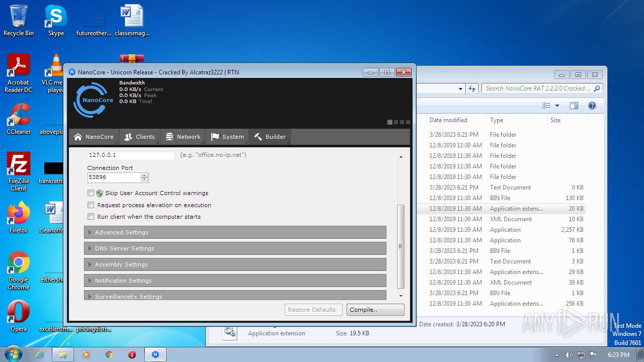644x362 pixels.
Task: Expand the Advanced Settings section
Action: click(x=235, y=232)
